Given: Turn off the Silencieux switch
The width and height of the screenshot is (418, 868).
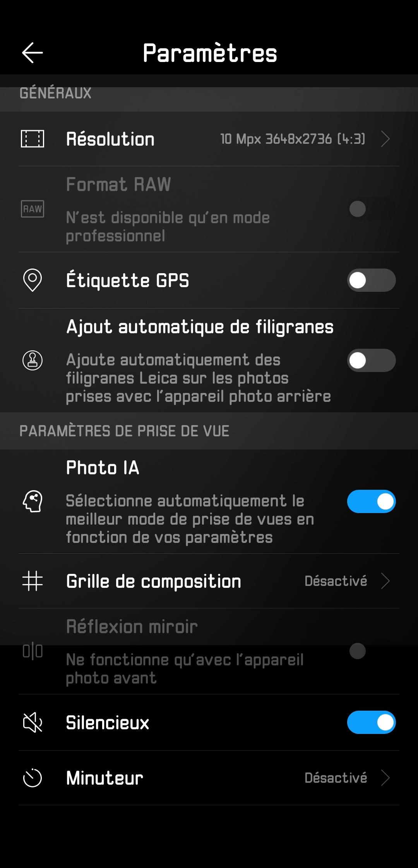Looking at the screenshot, I should 371,722.
